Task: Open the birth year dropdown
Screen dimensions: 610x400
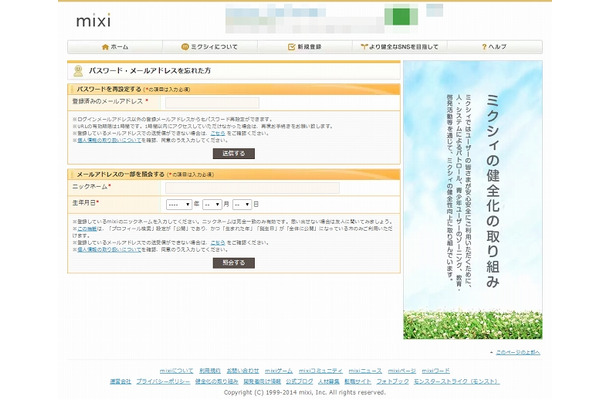Action: pos(179,204)
